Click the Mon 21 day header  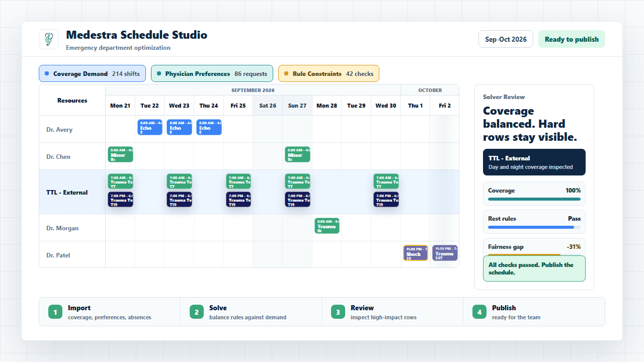pos(120,106)
